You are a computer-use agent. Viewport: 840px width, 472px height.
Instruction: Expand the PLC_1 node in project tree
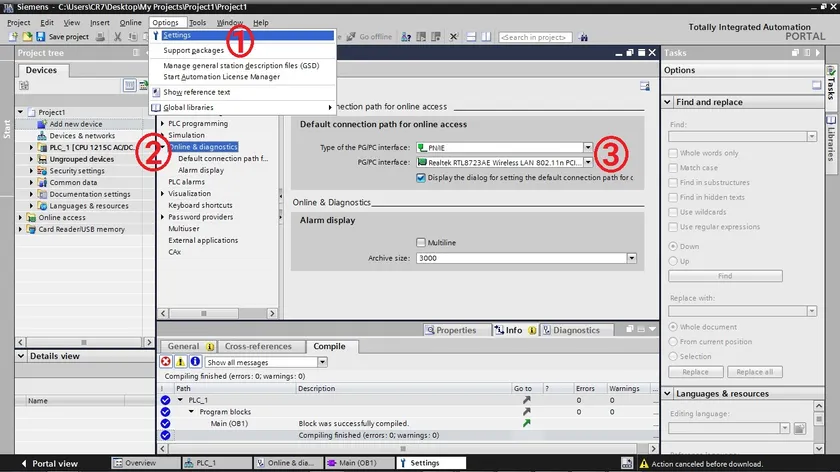point(31,147)
